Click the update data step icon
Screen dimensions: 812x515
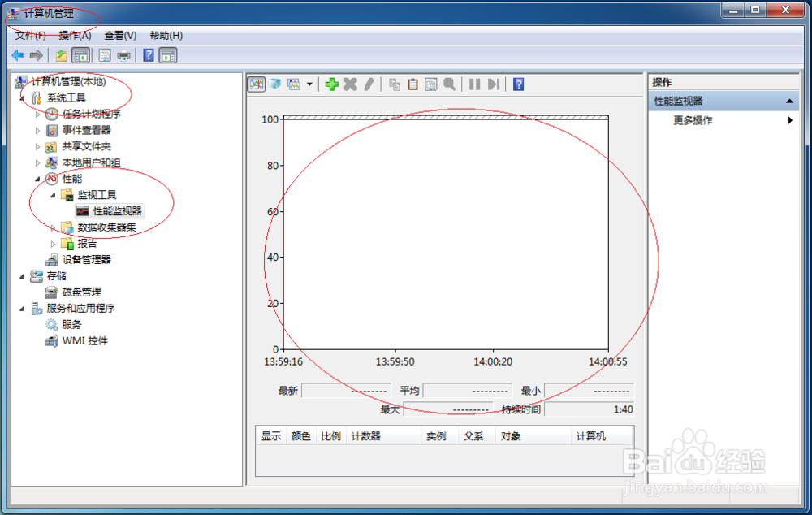click(494, 84)
